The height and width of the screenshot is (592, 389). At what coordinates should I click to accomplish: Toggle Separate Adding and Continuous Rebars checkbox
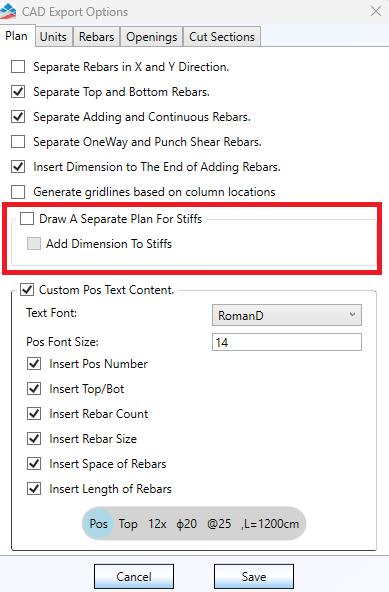(18, 117)
